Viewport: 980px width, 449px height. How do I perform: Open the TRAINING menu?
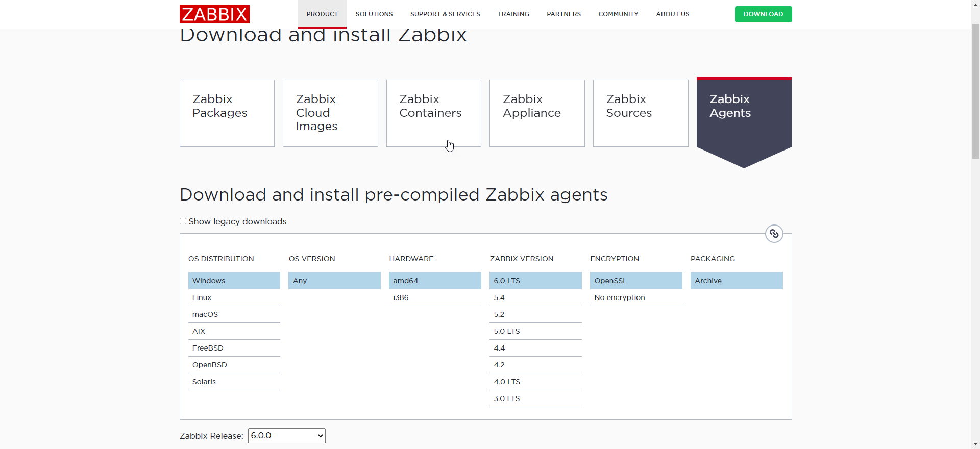pos(513,14)
